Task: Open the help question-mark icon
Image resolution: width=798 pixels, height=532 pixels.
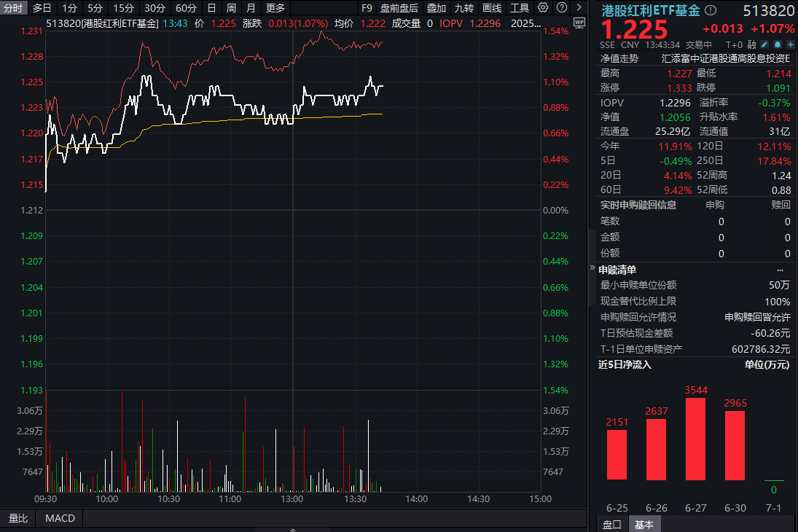Action: 561,8
